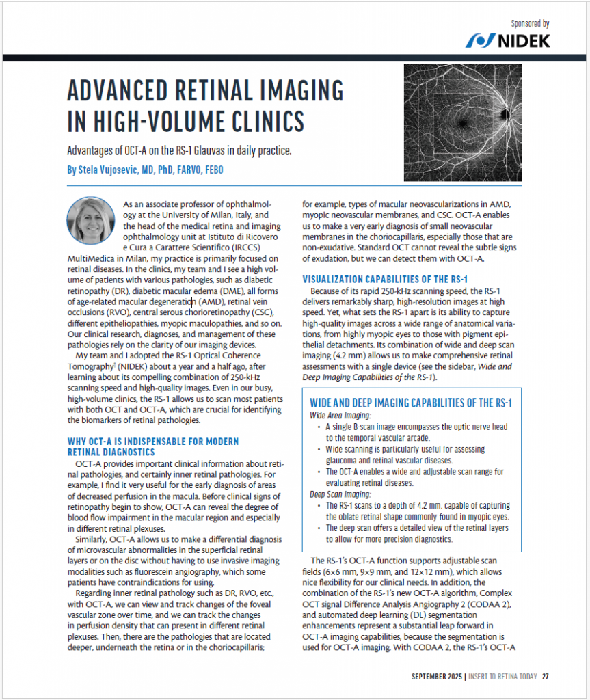
Task: Click the "Visualization Capabilities of the RS-1" heading
Action: [x=385, y=280]
